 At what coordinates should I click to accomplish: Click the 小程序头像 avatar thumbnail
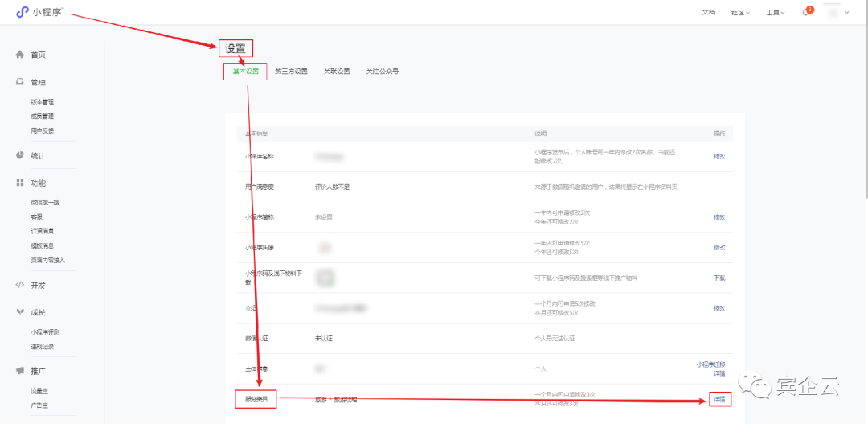point(324,247)
